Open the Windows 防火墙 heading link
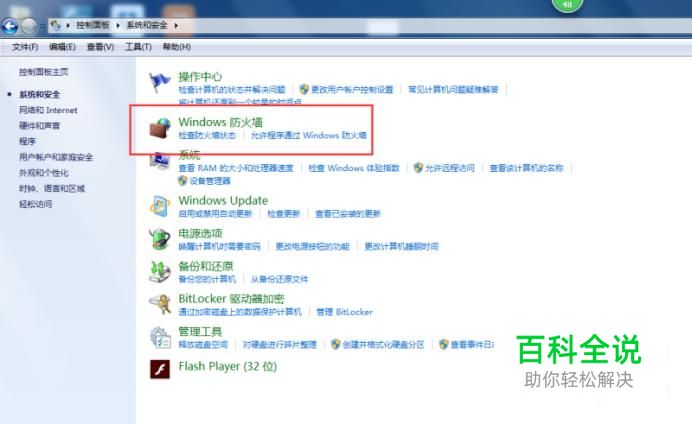This screenshot has height=424, width=692. (x=220, y=122)
